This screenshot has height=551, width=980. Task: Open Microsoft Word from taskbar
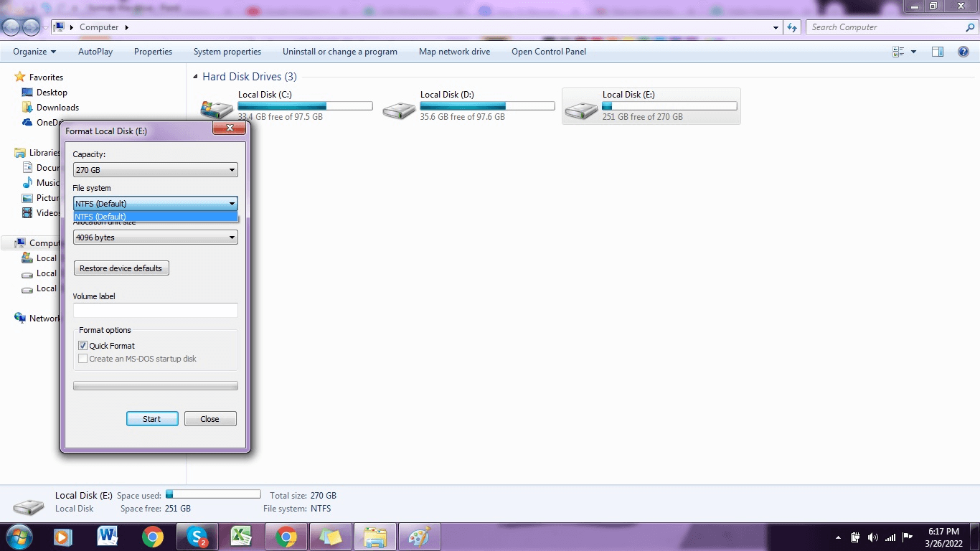click(x=108, y=537)
